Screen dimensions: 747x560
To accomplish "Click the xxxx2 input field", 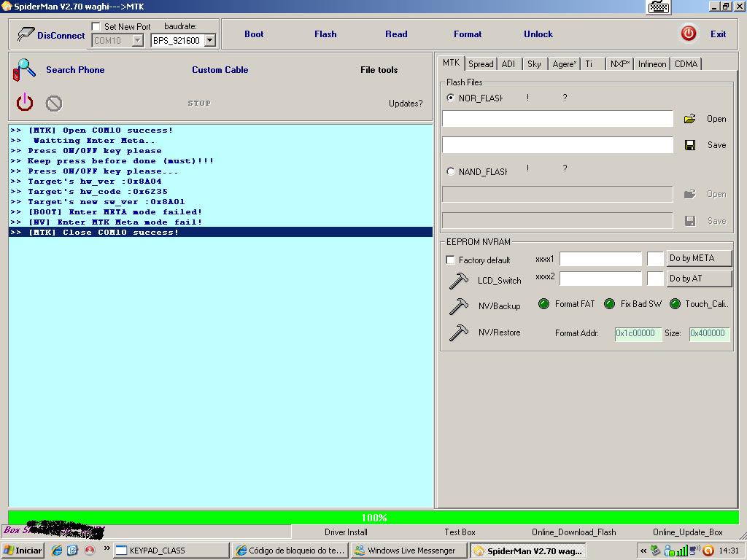I will click(x=600, y=279).
